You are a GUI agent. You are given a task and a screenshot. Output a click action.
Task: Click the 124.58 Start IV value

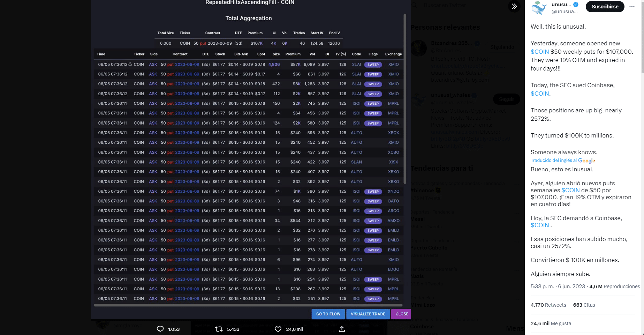coord(317,43)
